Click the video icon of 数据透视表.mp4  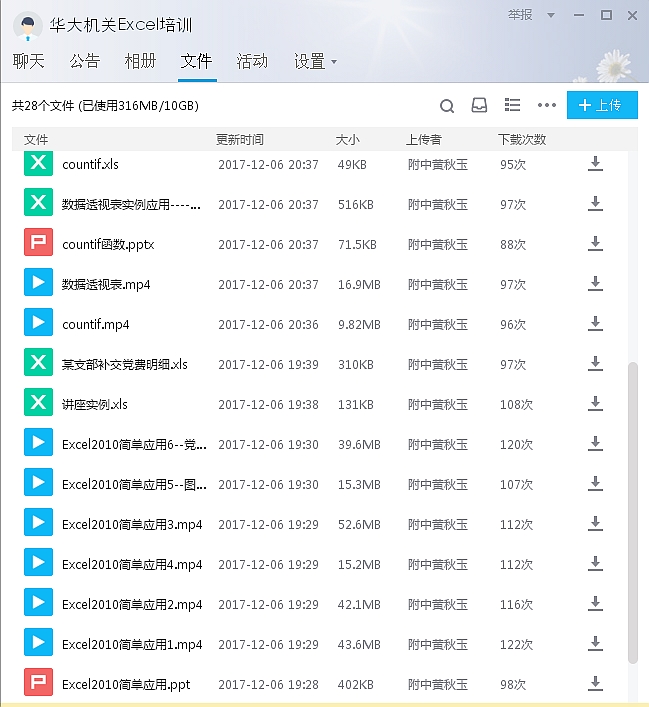pyautogui.click(x=38, y=284)
